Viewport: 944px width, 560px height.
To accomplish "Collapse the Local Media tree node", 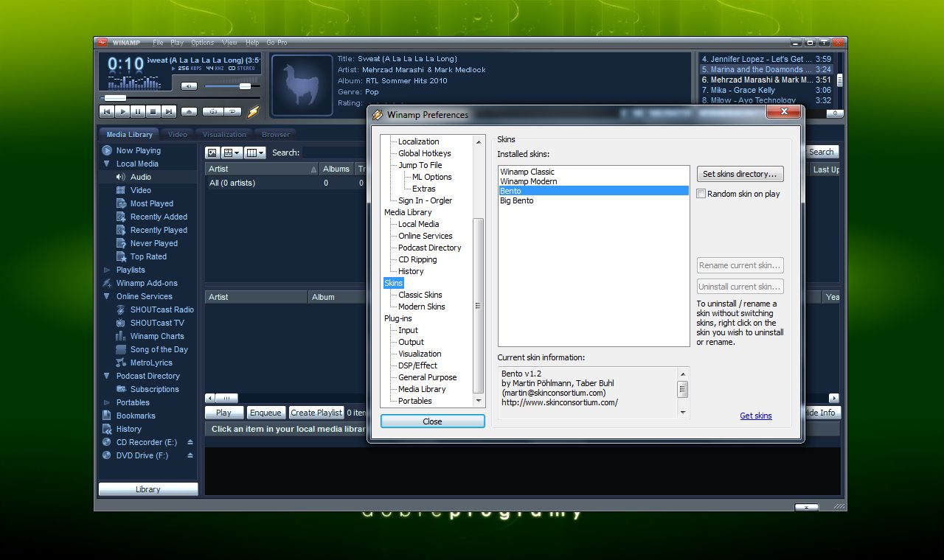I will (x=107, y=164).
